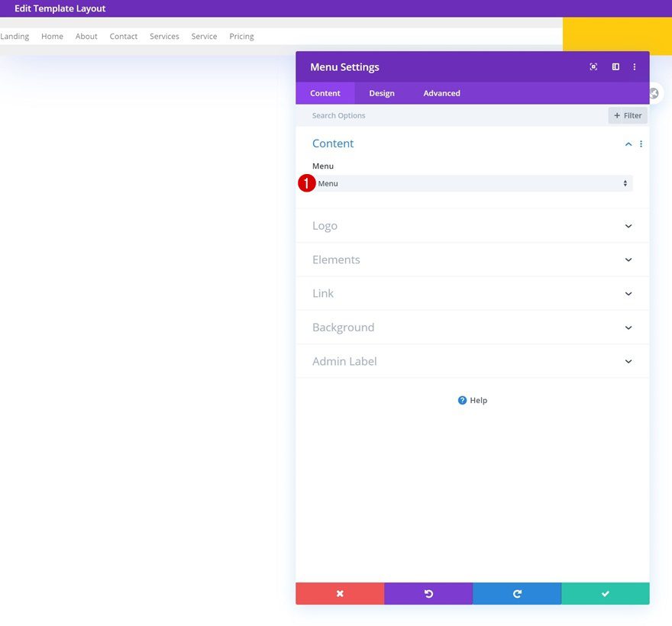
Task: Open the Menu selection dropdown
Action: 471,183
